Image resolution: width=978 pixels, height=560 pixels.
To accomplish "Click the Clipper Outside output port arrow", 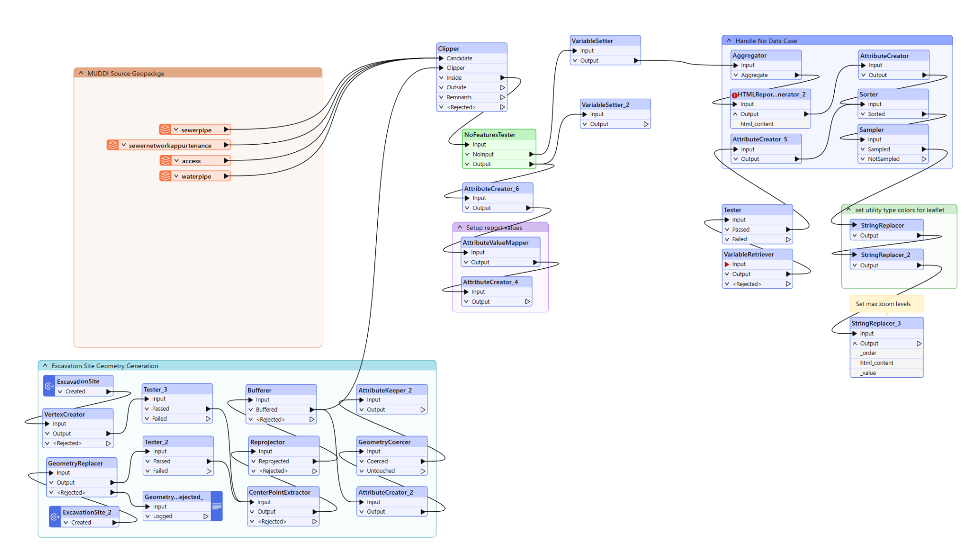I will click(x=502, y=87).
